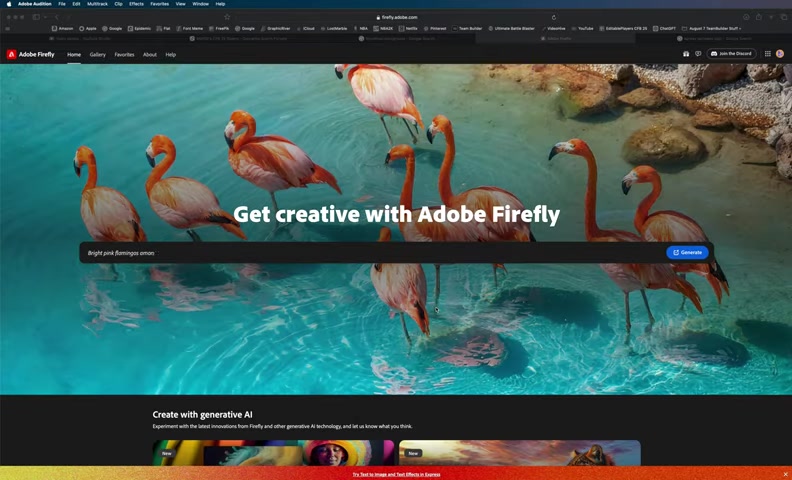Image resolution: width=792 pixels, height=480 pixels.
Task: Open the Adobe apps grid icon
Action: point(767,54)
